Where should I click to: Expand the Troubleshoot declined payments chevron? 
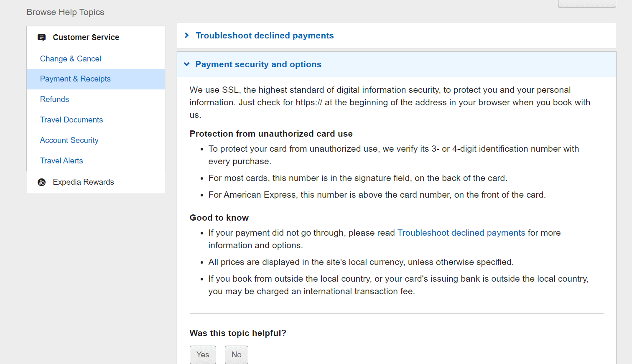coord(187,36)
